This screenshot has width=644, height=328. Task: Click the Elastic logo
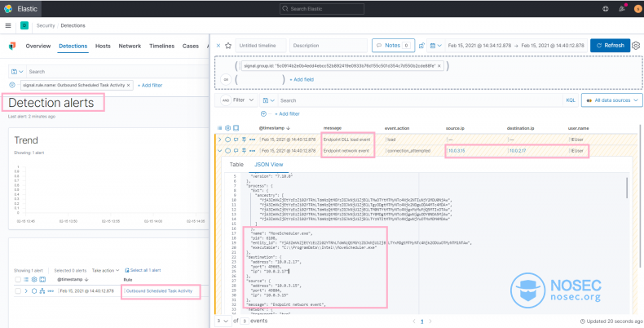coord(8,9)
